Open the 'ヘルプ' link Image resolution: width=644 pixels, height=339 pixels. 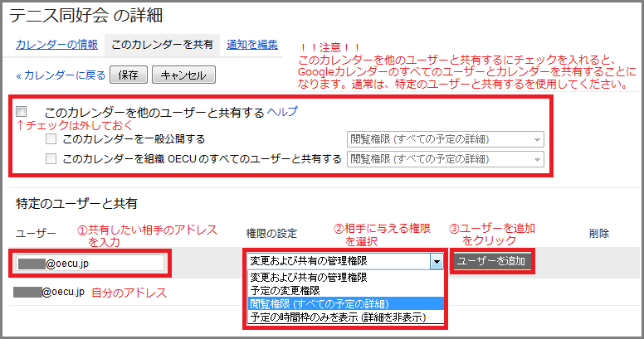point(282,111)
